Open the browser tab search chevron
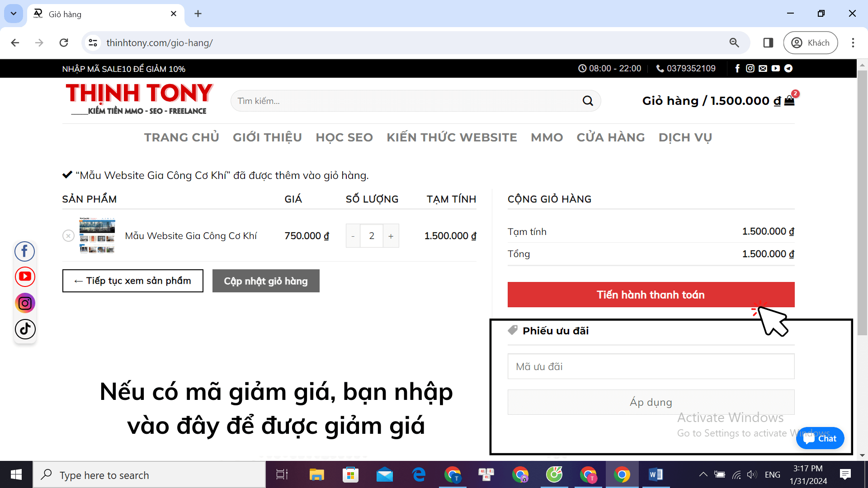 [x=13, y=14]
